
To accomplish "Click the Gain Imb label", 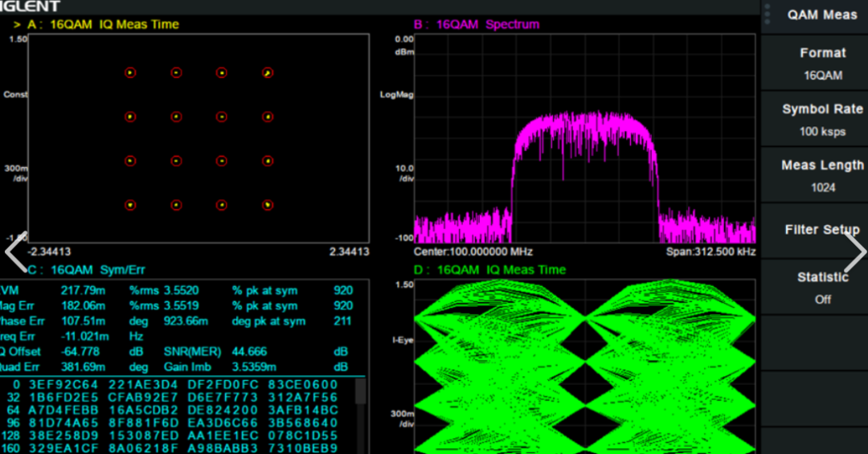I will pyautogui.click(x=187, y=367).
